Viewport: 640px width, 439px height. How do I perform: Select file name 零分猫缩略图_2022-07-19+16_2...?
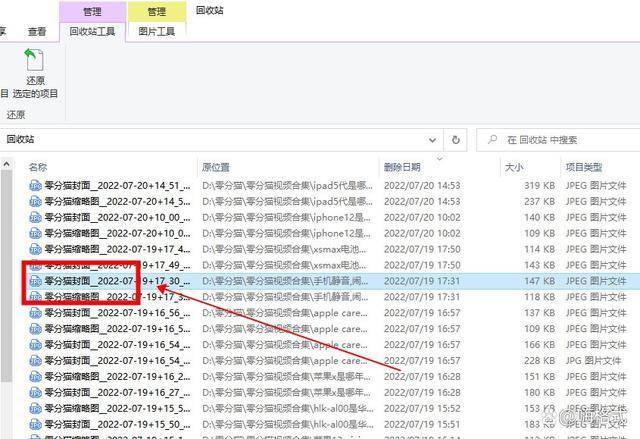pos(118,377)
